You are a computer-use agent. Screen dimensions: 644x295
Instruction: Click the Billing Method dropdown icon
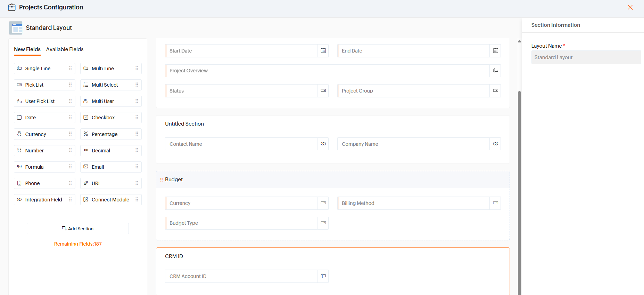click(495, 203)
